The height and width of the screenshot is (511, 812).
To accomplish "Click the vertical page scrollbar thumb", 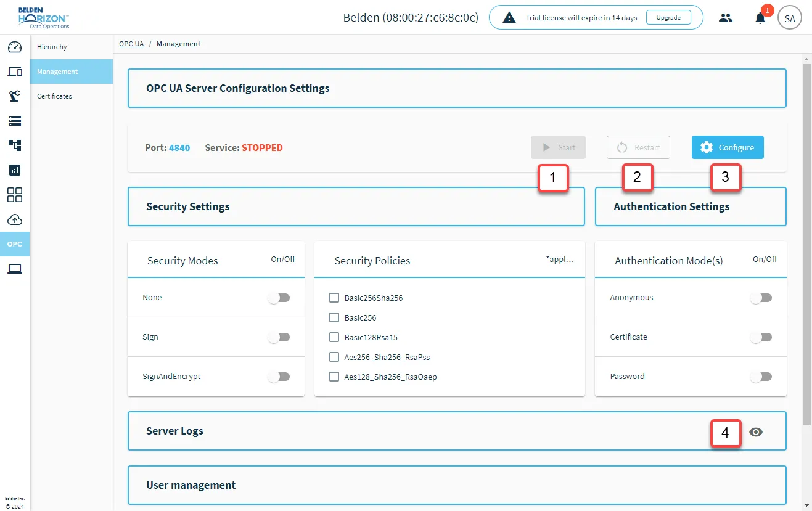I will (x=806, y=243).
